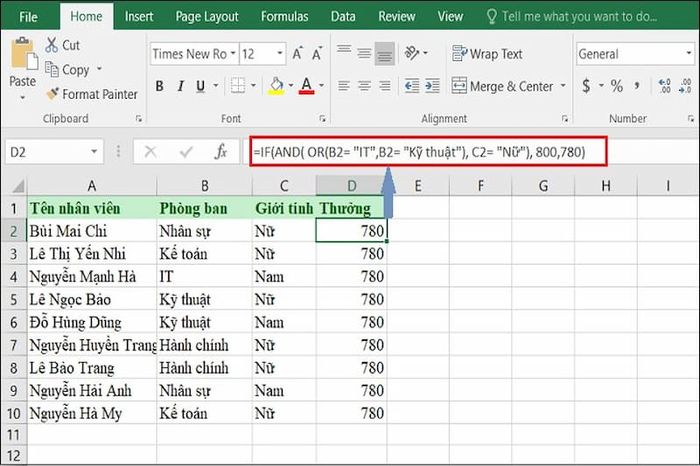Click the Orientation text rotate icon
The width and height of the screenshot is (700, 466).
click(x=412, y=53)
